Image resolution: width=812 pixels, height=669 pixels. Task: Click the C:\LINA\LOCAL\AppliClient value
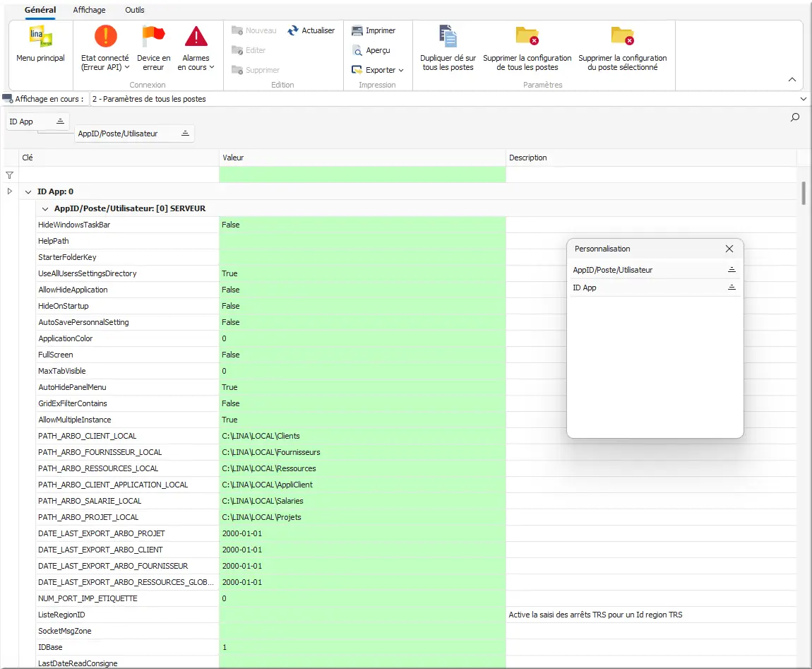pos(267,485)
